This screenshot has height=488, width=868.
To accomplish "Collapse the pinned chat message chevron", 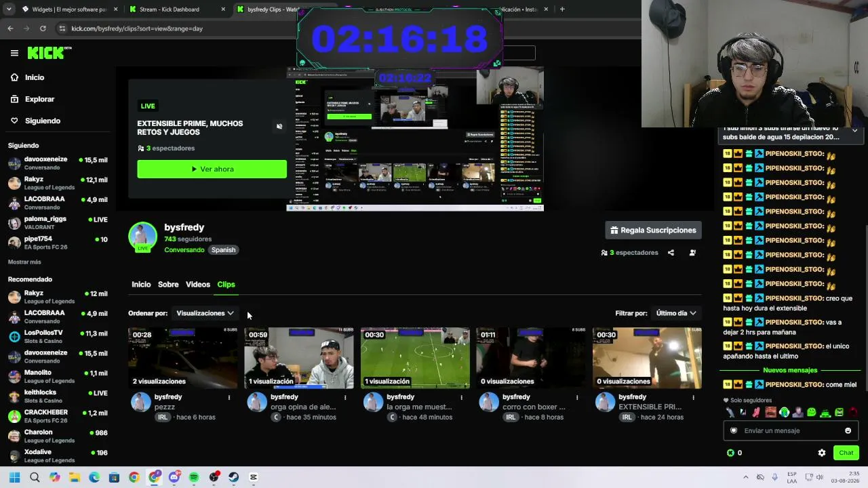I will pyautogui.click(x=854, y=131).
